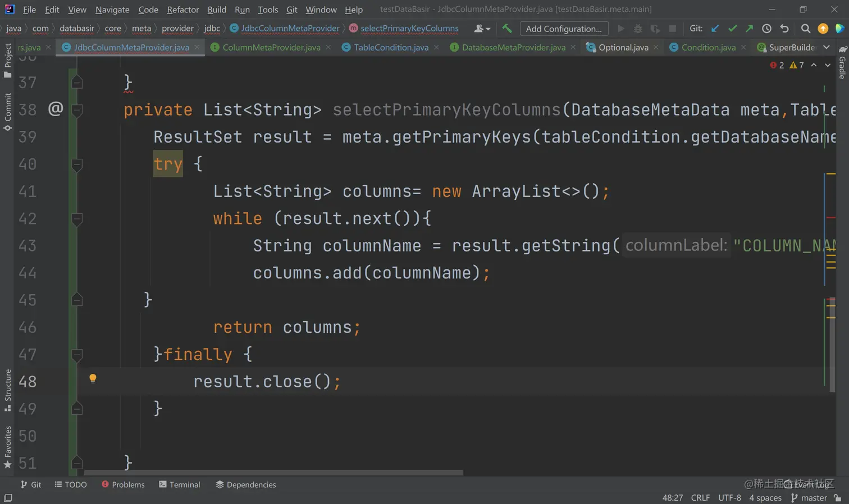Collapse the try block fold on line 40
The image size is (849, 504).
(x=77, y=164)
